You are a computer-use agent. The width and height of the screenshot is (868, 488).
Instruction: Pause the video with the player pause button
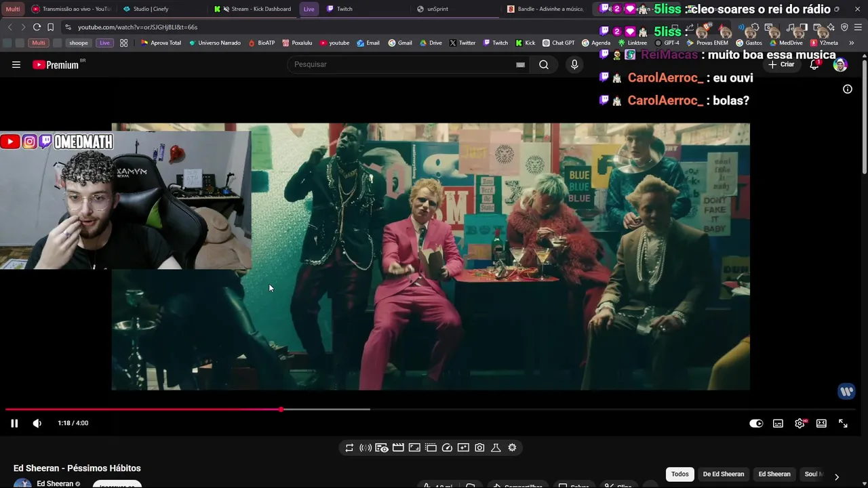14,424
